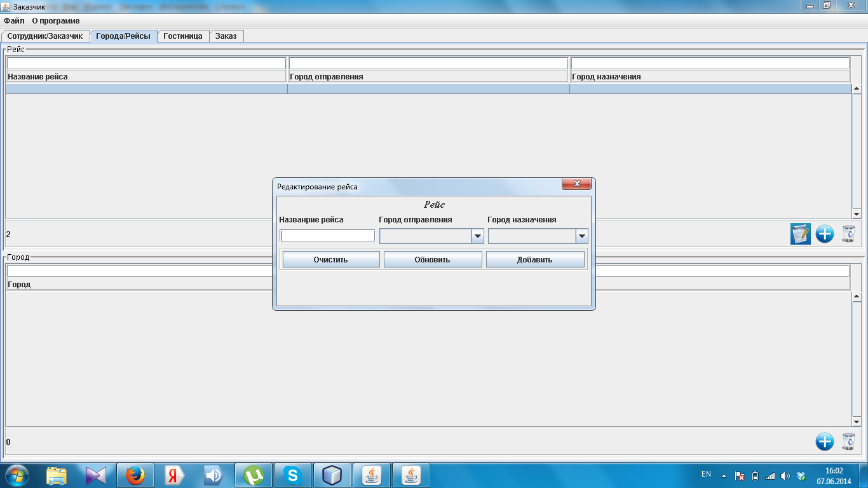Open Skype from the taskbar
Viewport: 868px width, 488px height.
(293, 475)
